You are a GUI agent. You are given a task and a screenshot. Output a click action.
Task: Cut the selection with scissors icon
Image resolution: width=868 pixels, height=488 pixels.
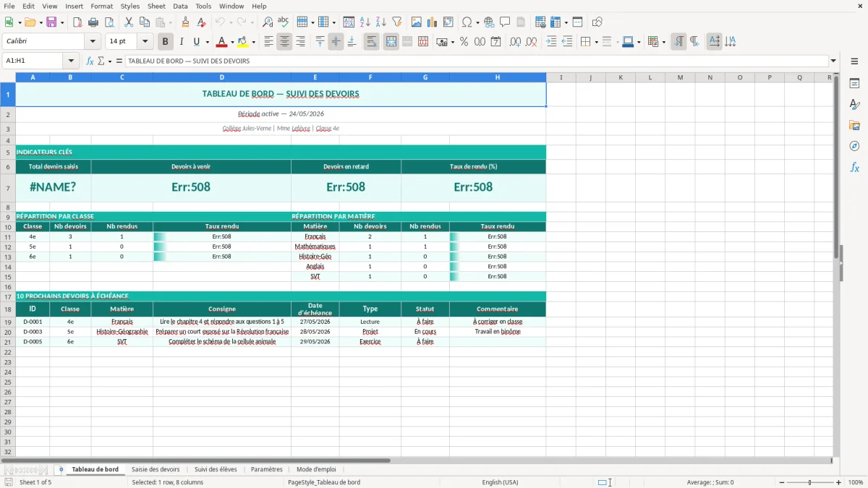[129, 22]
